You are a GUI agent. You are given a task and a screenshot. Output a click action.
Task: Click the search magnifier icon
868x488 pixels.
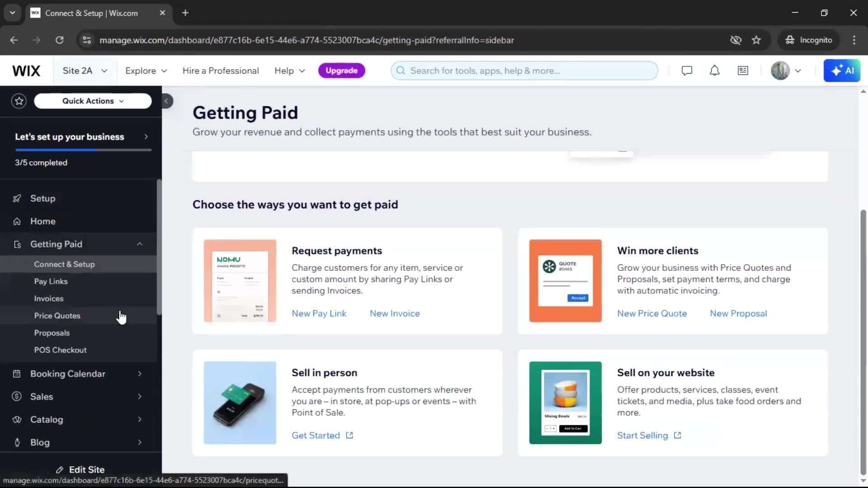pyautogui.click(x=401, y=70)
